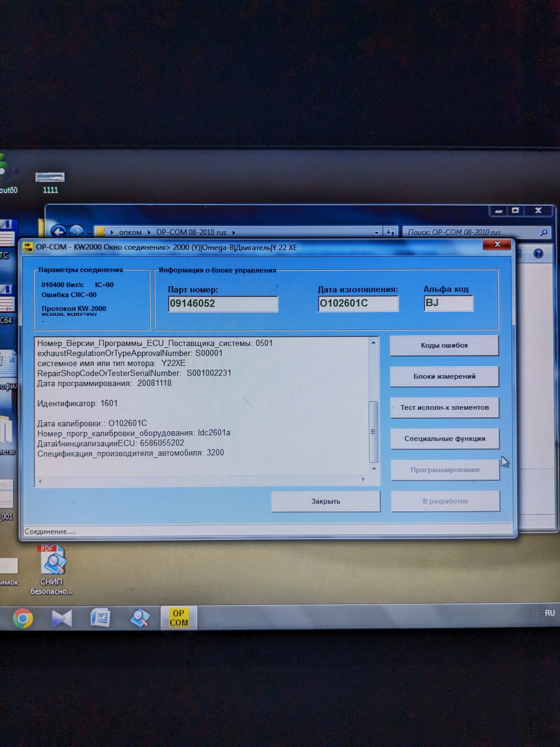Select the line ending with 'автомобиля: 3200'
The width and height of the screenshot is (560, 747).
coord(130,453)
